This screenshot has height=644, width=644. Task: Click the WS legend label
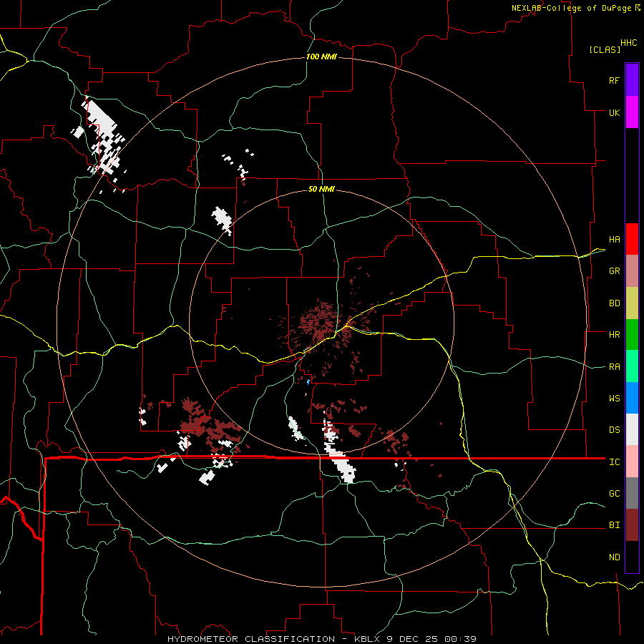click(x=614, y=399)
